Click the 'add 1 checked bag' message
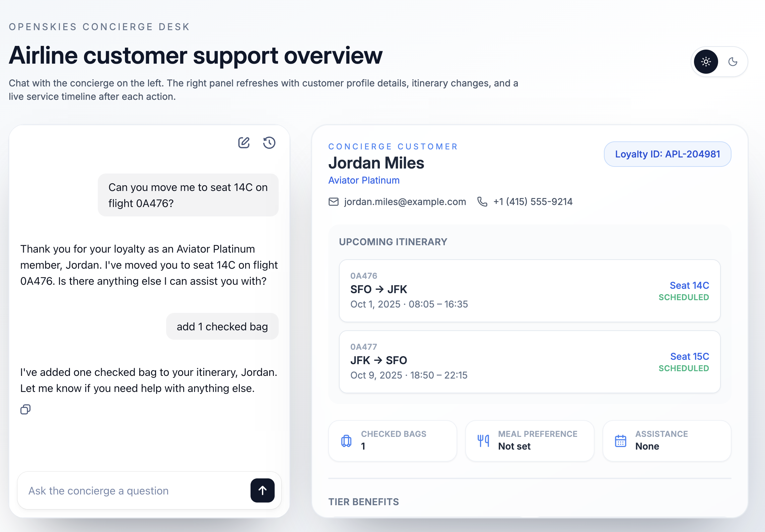 (222, 326)
